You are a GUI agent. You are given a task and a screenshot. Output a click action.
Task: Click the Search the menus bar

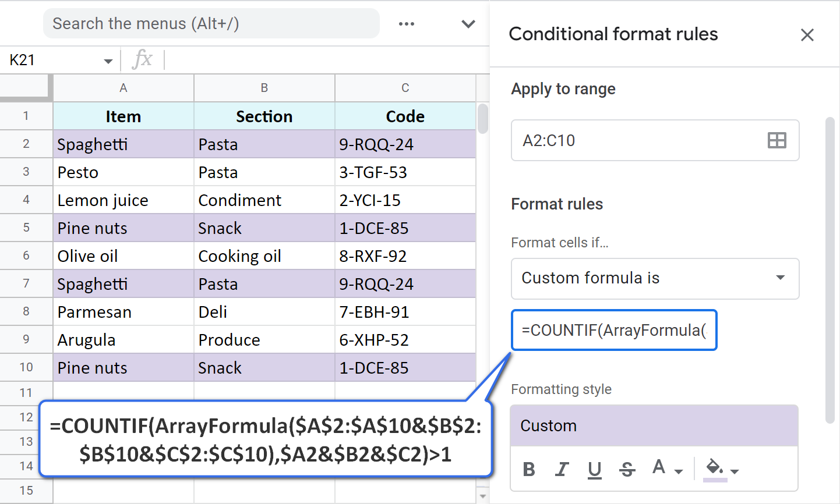211,23
